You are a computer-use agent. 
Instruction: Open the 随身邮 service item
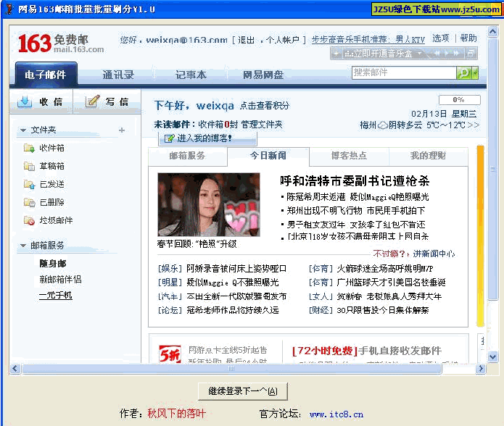[x=53, y=264]
